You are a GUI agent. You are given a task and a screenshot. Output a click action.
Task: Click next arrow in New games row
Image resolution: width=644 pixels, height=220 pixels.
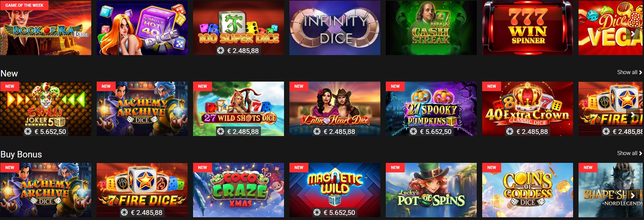point(633,115)
